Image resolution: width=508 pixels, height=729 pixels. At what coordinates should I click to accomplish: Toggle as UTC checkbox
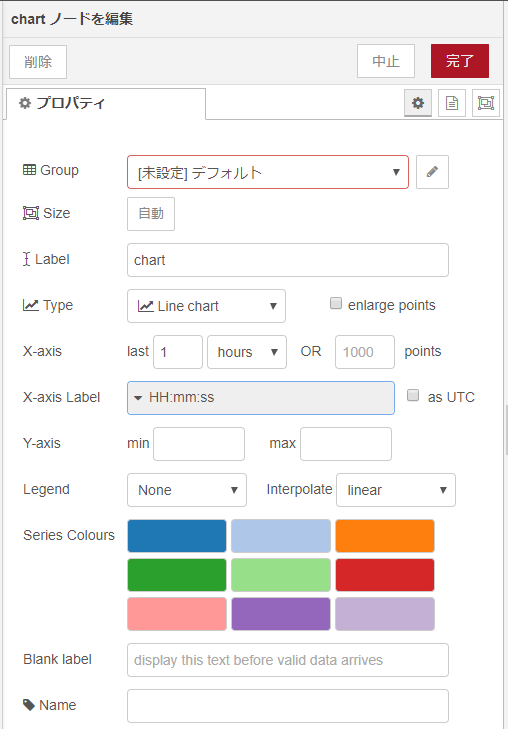(x=413, y=396)
